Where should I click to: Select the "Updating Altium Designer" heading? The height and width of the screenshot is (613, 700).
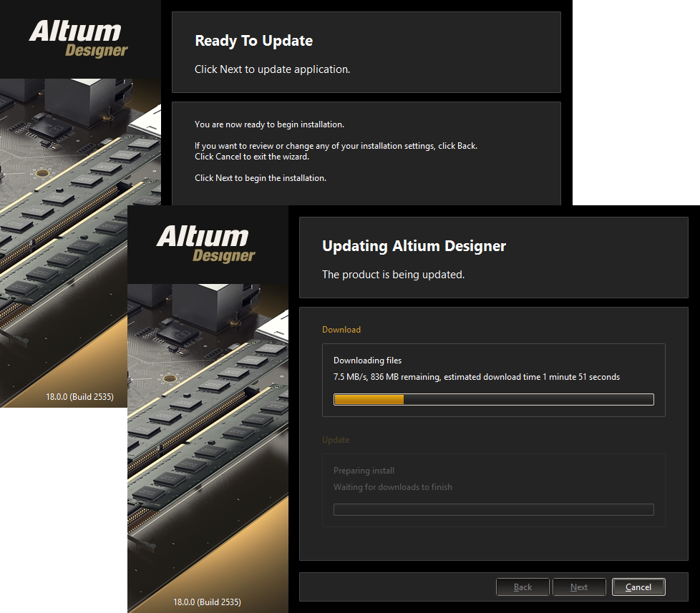click(x=414, y=246)
